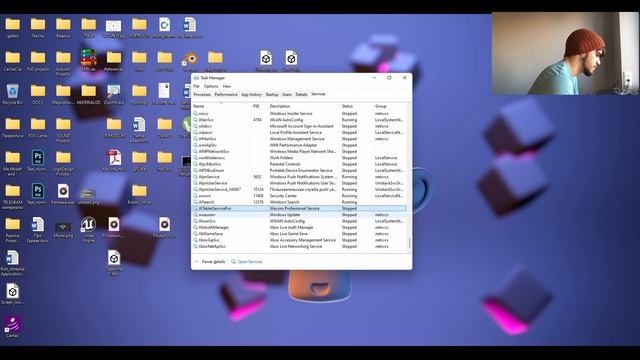Sort services by the Description column header
The width and height of the screenshot is (640, 360).
coord(304,106)
